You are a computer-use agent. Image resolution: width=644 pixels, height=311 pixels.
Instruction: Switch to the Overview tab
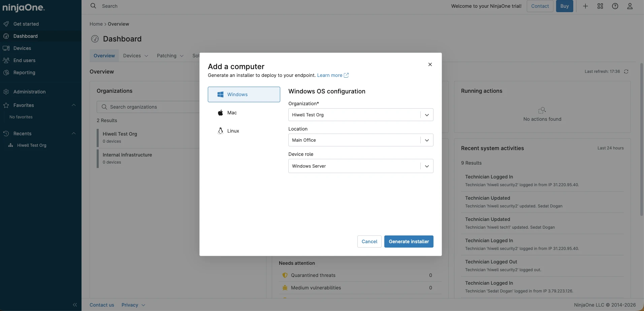pos(104,56)
